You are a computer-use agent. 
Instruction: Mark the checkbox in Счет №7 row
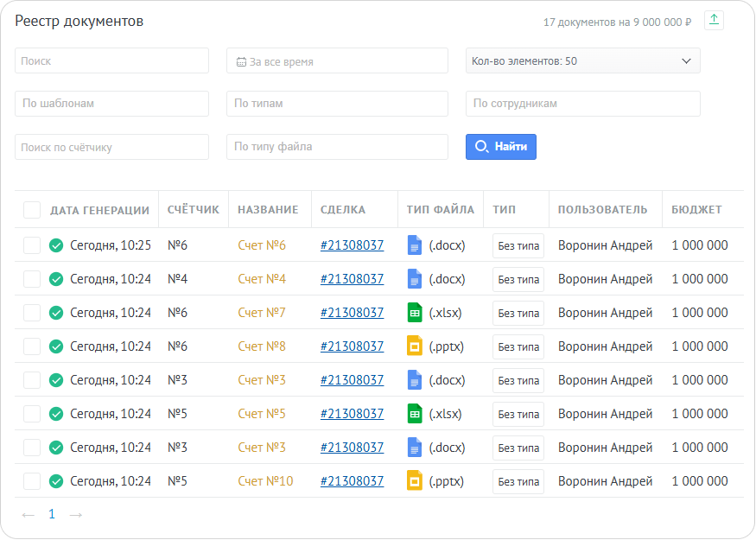32,313
